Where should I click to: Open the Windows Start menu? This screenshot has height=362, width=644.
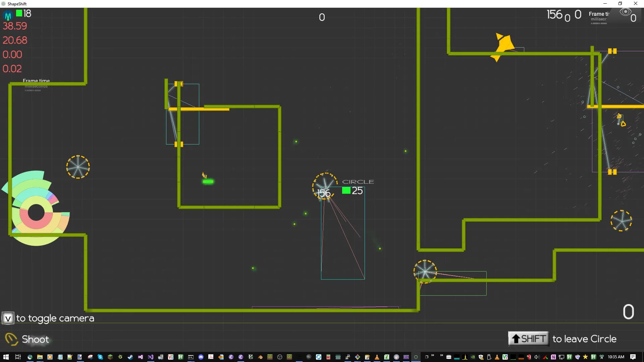tap(6, 357)
